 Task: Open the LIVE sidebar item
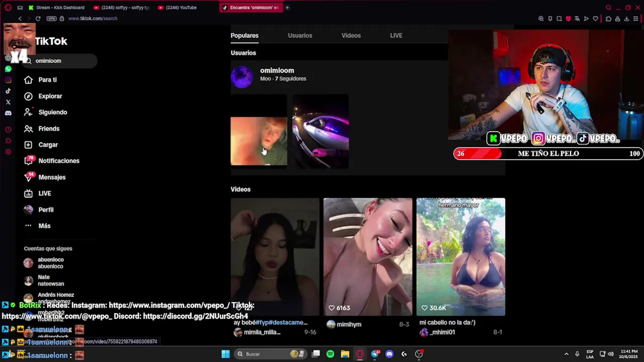44,194
